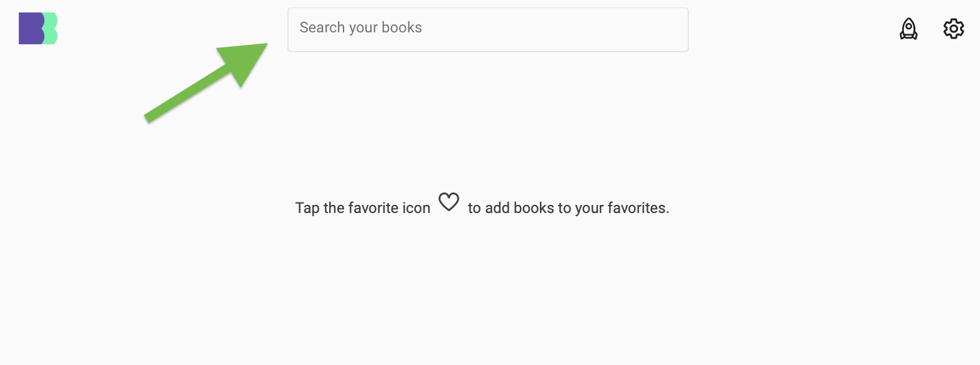Click the word "books" in the favorites hint
The width and height of the screenshot is (980, 365).
(x=534, y=208)
